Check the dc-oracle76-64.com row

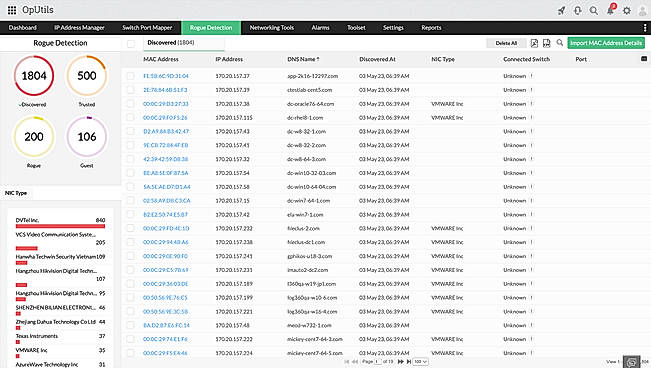[131, 104]
